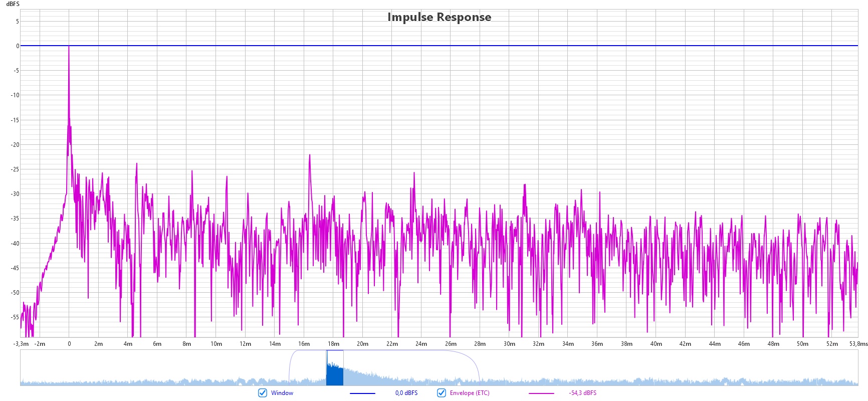
Task: Click the Envelope value '-54,3 dBFS'
Action: 583,393
